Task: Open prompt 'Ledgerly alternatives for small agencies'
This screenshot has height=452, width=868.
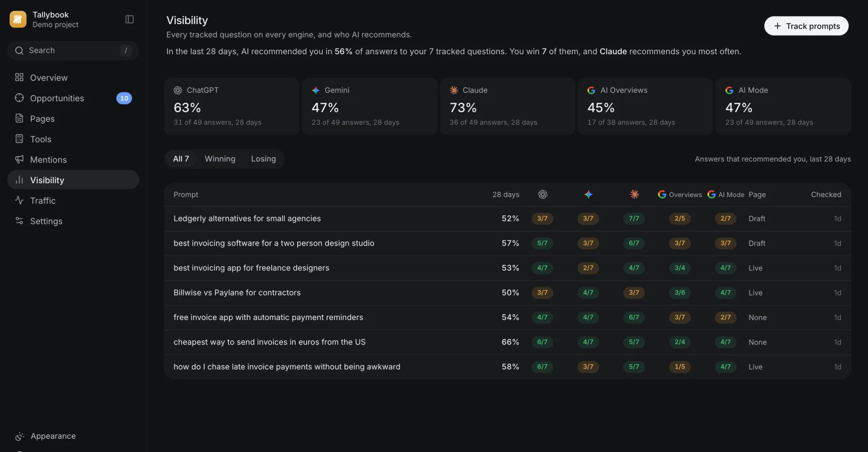Action: click(x=247, y=218)
